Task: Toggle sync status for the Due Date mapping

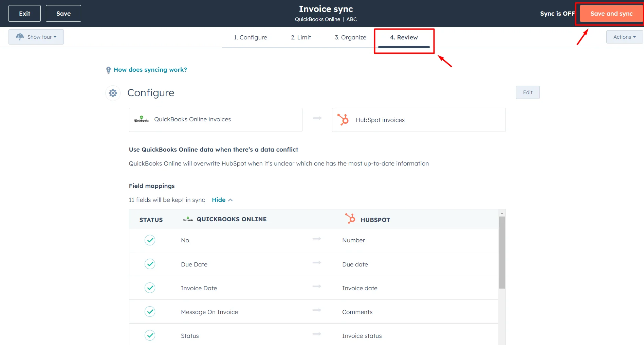Action: point(150,264)
